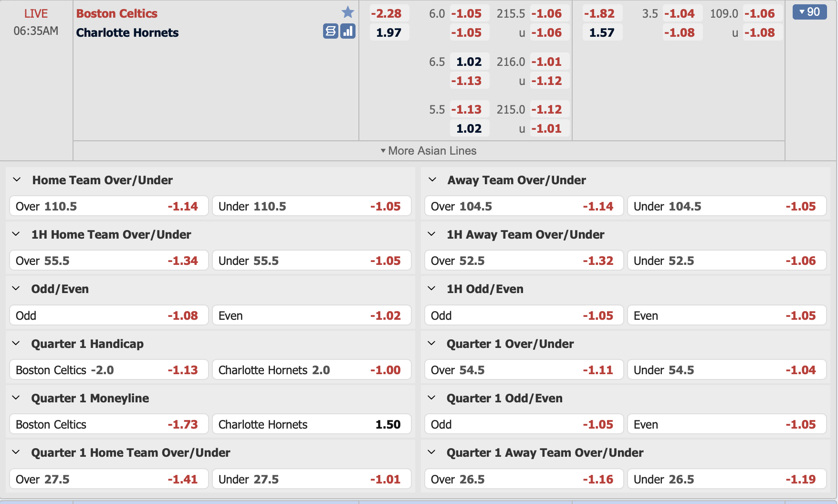Select handicap 6.5 Hornets odds -1.13

tap(469, 81)
